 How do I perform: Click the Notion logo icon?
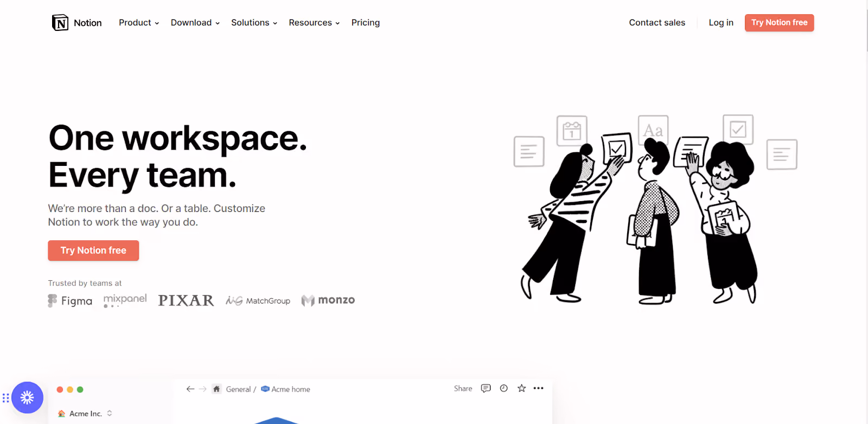tap(60, 23)
